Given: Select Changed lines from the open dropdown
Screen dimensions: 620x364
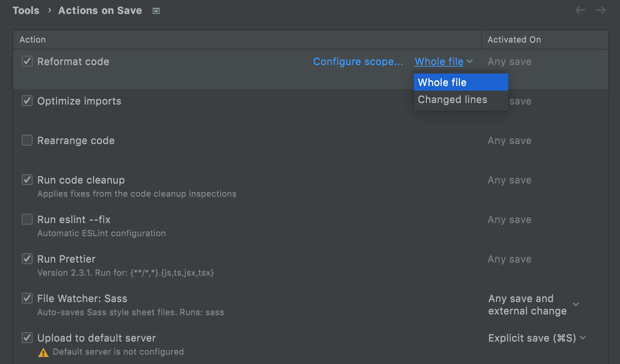Looking at the screenshot, I should [x=452, y=99].
